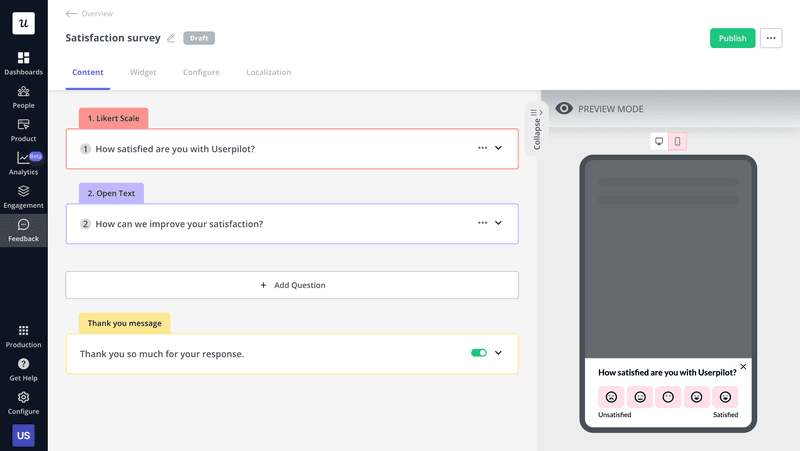Image resolution: width=800 pixels, height=451 pixels.
Task: Open Analytics beta section
Action: click(23, 163)
